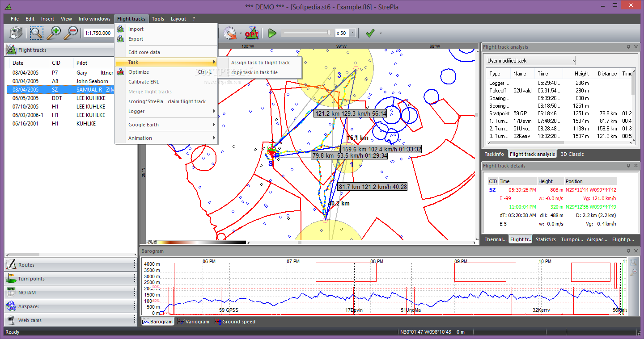Open the Thermal... tab

496,239
